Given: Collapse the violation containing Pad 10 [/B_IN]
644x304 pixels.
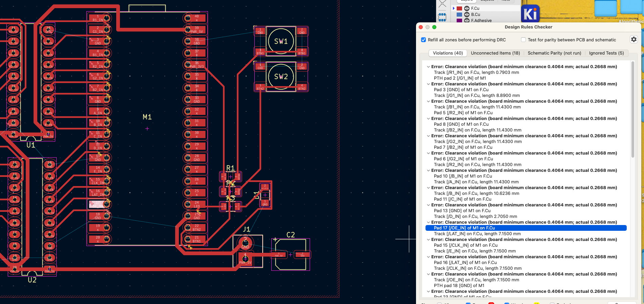Looking at the screenshot, I should click(429, 170).
